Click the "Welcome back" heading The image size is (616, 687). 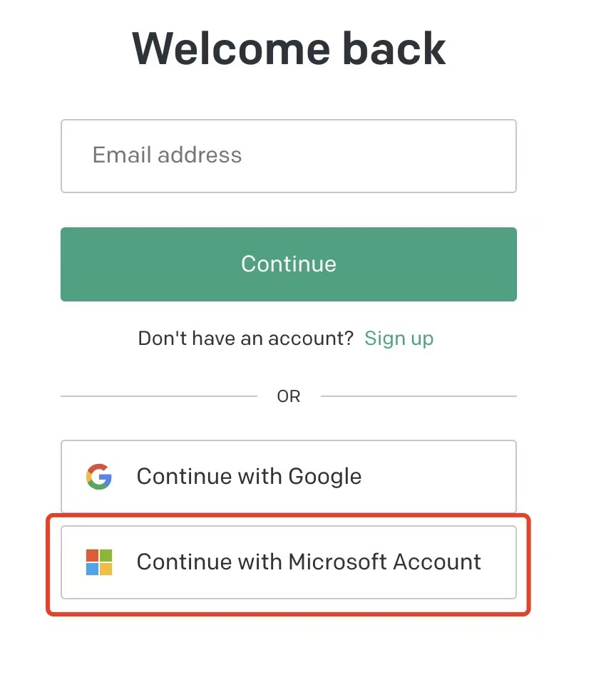coord(289,48)
